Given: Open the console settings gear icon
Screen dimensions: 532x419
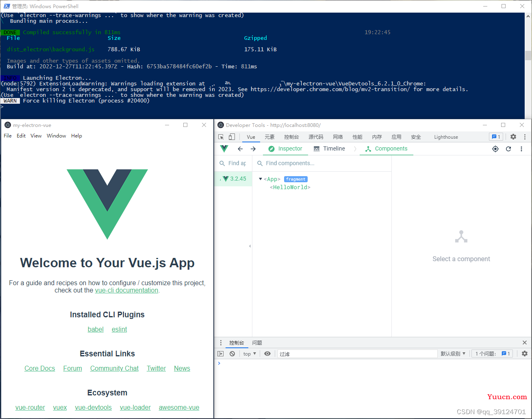Looking at the screenshot, I should (x=525, y=354).
